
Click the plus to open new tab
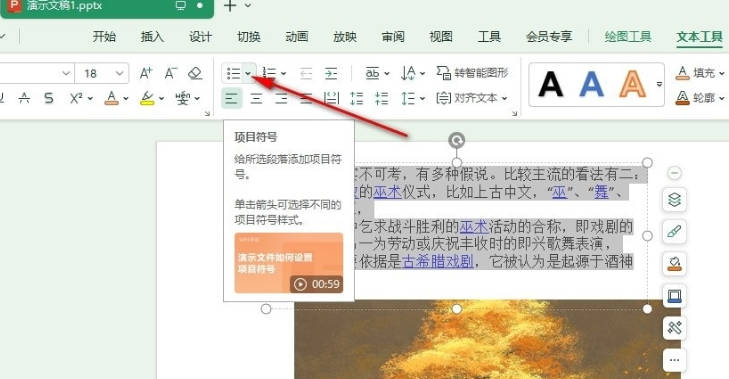[230, 6]
